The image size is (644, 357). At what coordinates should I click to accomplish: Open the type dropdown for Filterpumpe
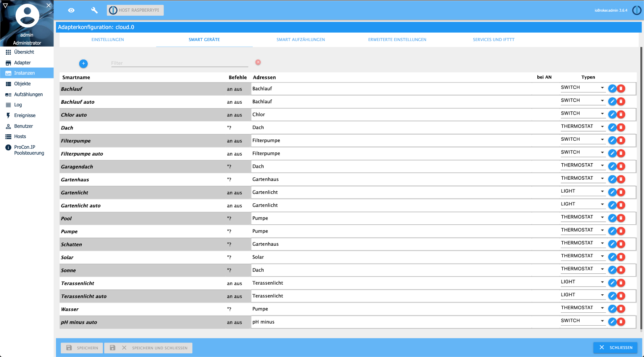583,140
